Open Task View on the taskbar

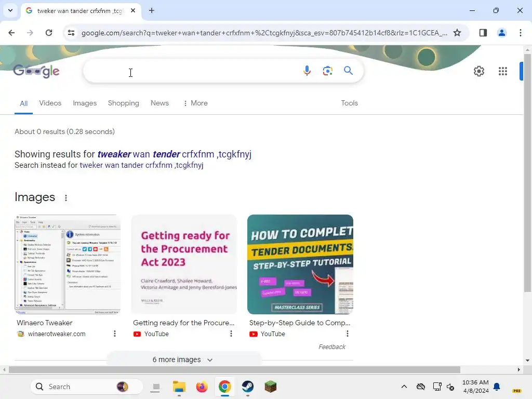pyautogui.click(x=156, y=387)
